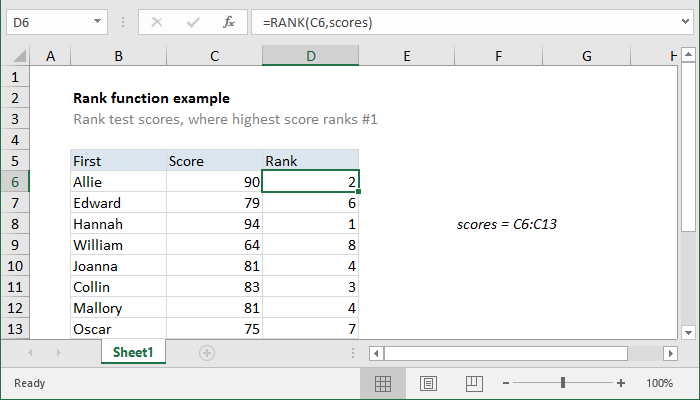700x400 pixels.
Task: Click horizontal scrollbar right arrow
Action: (x=670, y=354)
